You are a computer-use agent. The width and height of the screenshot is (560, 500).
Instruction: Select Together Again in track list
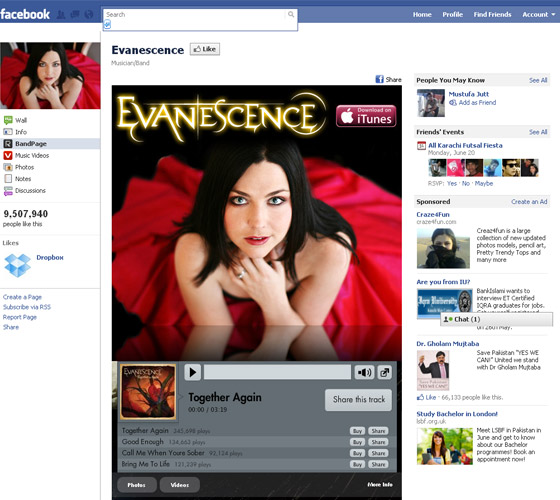coord(145,431)
